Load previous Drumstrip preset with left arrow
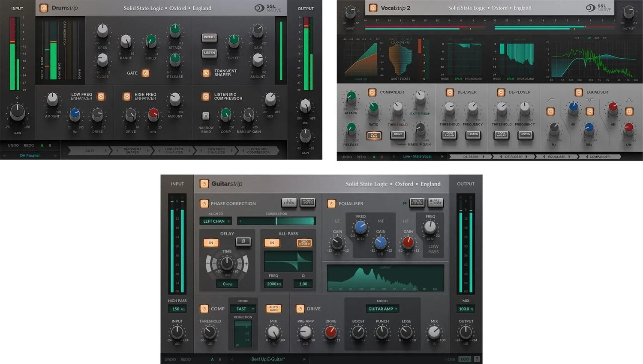 coord(5,155)
